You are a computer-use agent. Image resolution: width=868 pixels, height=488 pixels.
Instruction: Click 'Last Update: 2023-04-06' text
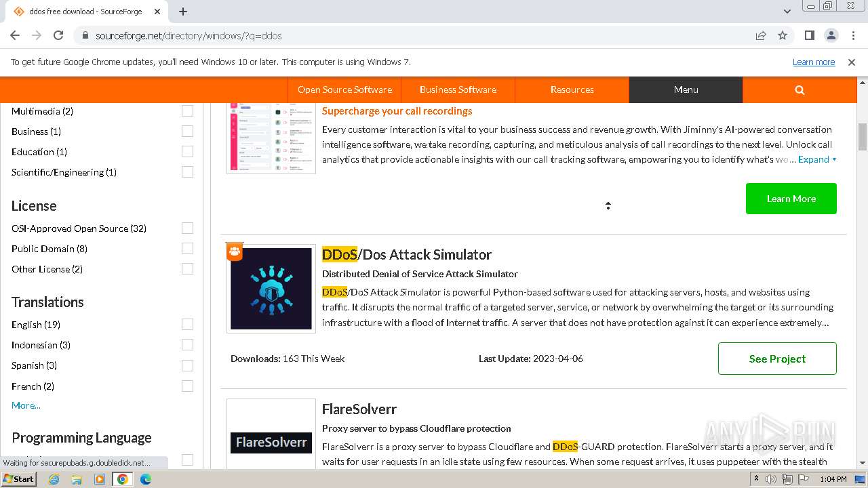tap(531, 359)
